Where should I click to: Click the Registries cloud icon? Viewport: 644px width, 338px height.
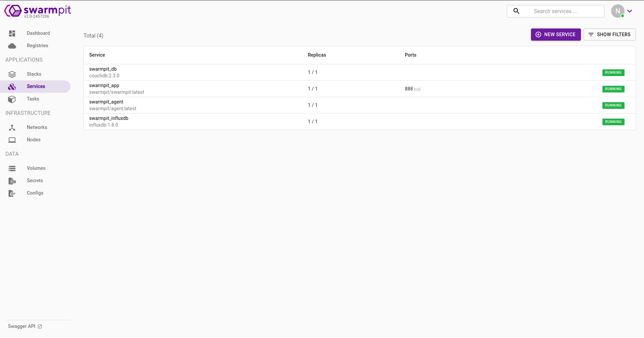click(x=12, y=46)
